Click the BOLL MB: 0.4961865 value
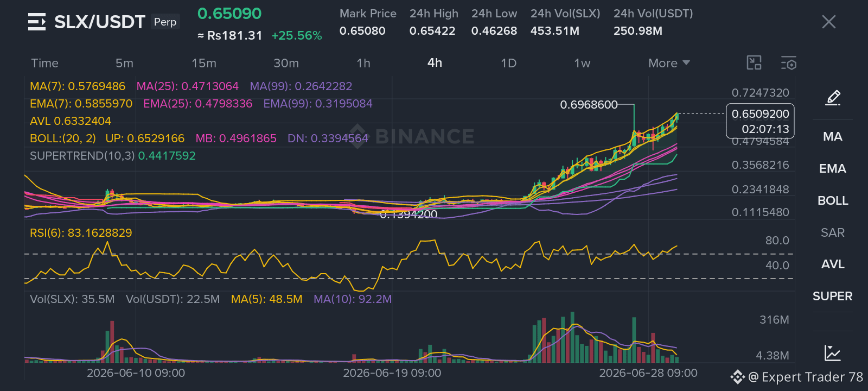The image size is (868, 391). coord(236,138)
